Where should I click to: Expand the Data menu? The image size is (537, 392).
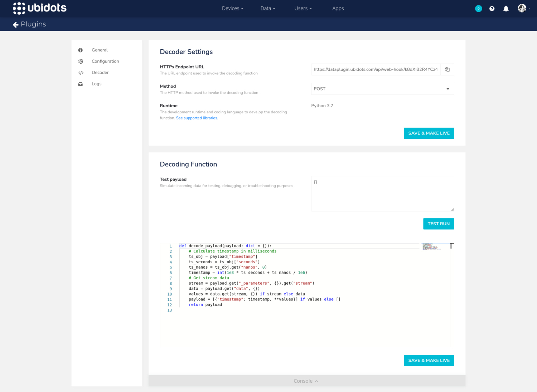click(267, 9)
